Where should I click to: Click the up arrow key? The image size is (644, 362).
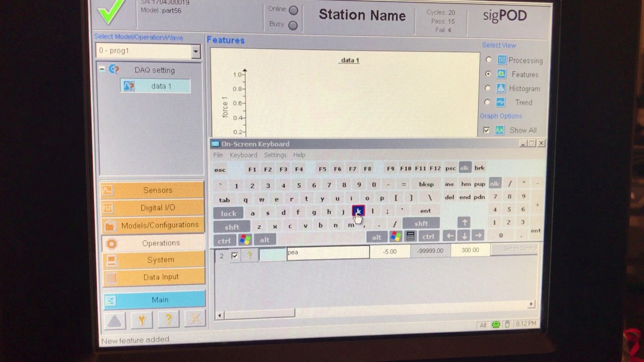464,222
